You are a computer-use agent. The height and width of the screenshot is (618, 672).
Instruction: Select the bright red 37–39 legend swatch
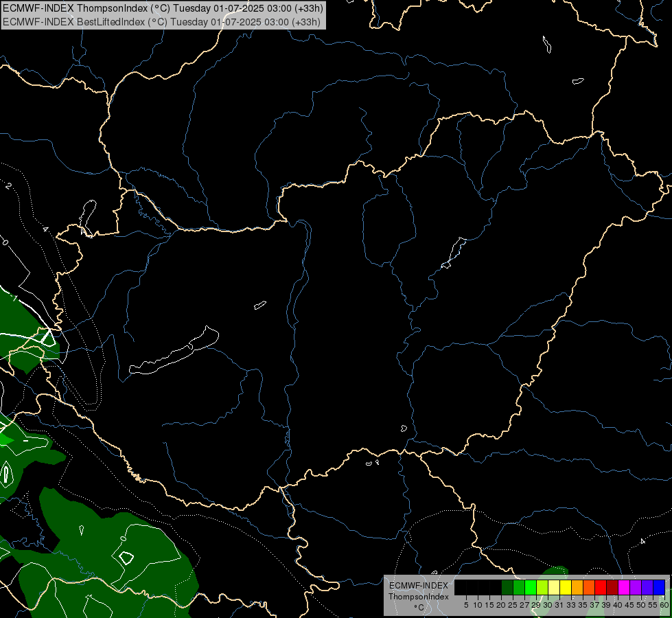(x=601, y=587)
